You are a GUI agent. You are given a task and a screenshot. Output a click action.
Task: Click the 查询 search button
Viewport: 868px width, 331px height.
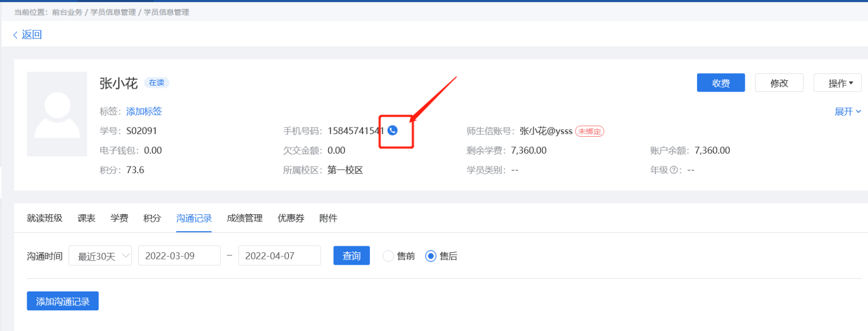pos(352,256)
